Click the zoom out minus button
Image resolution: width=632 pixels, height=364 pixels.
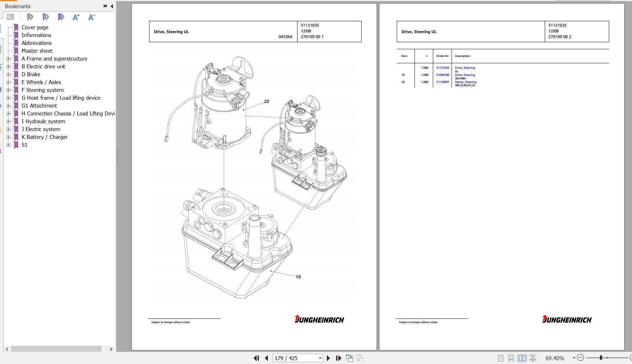click(581, 358)
